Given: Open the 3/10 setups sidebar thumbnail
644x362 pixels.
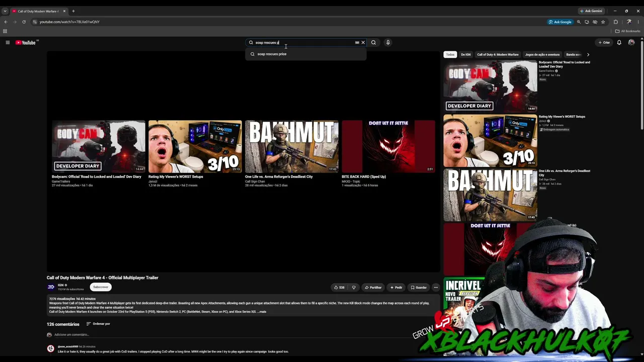Looking at the screenshot, I should pyautogui.click(x=490, y=141).
